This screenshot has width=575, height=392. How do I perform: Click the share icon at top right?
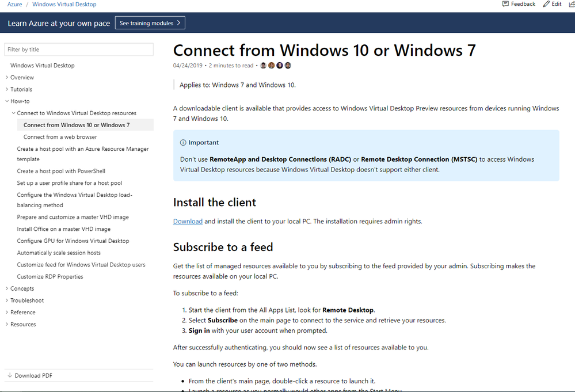tap(572, 4)
